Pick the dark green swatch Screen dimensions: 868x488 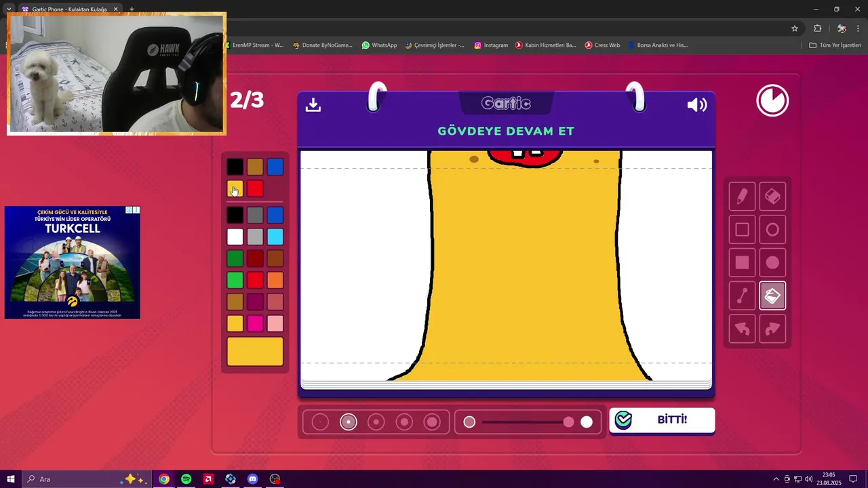click(235, 258)
